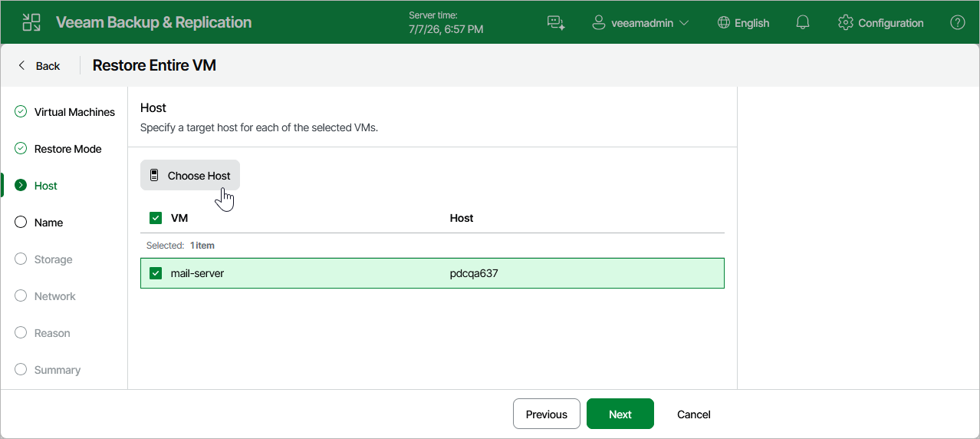Click the Selected 1 item label
This screenshot has height=439, width=980.
click(180, 246)
